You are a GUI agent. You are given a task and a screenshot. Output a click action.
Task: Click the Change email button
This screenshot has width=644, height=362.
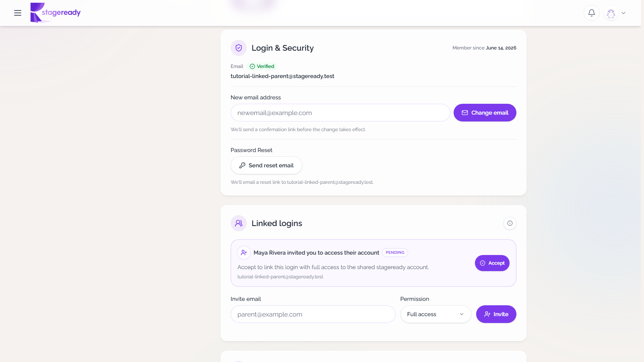pyautogui.click(x=485, y=113)
